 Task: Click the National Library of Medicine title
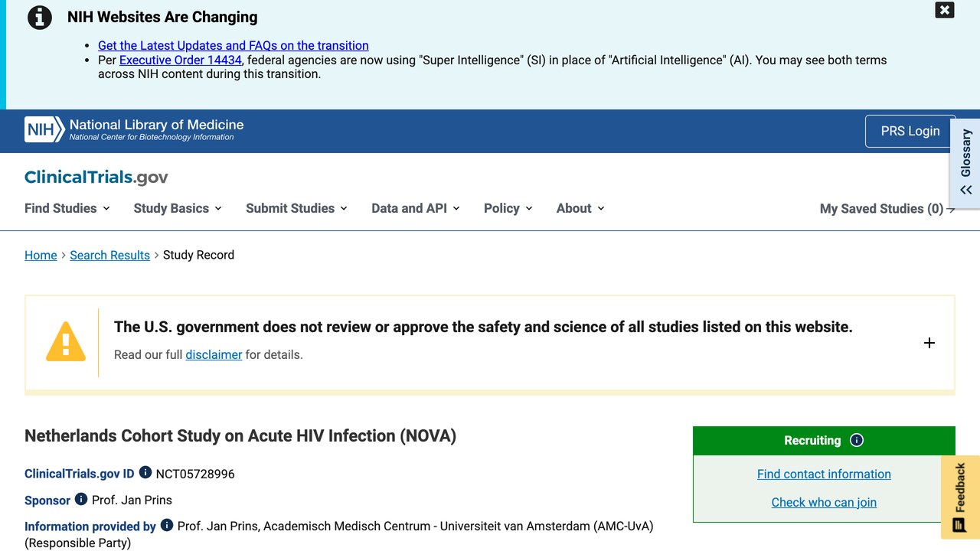coord(156,125)
